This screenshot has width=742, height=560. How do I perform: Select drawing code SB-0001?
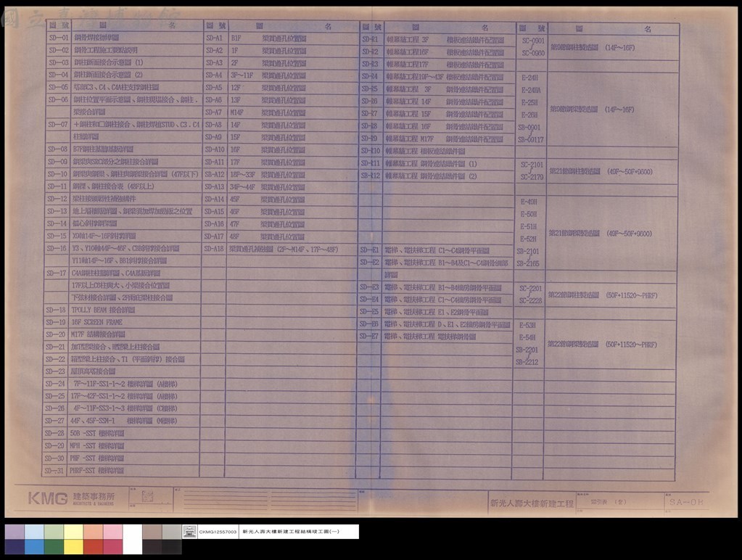(529, 127)
